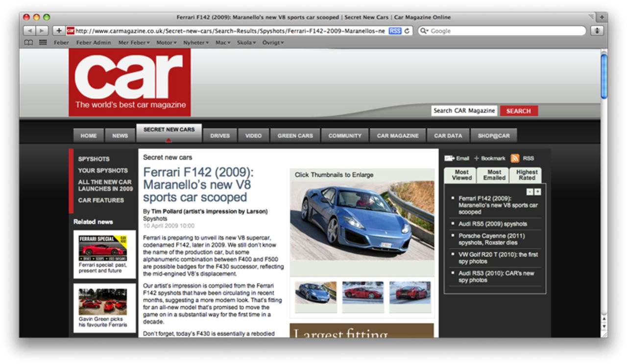Click the download arrow beside the search field

pyautogui.click(x=597, y=30)
